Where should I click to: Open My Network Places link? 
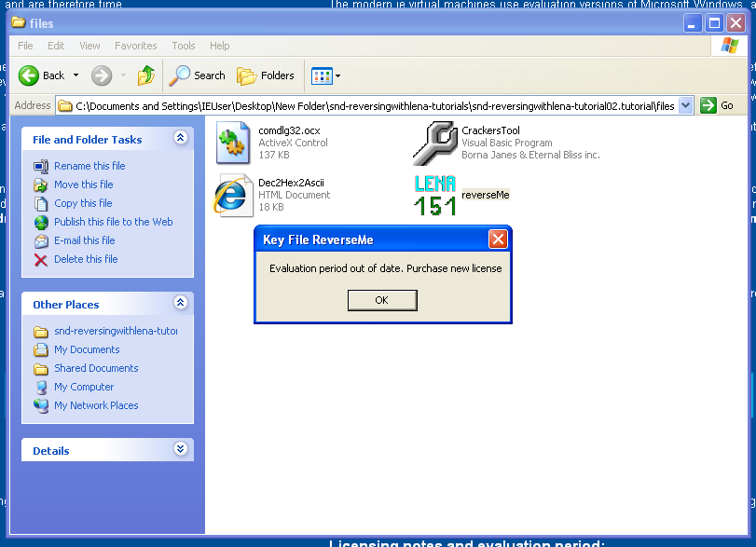coord(96,405)
